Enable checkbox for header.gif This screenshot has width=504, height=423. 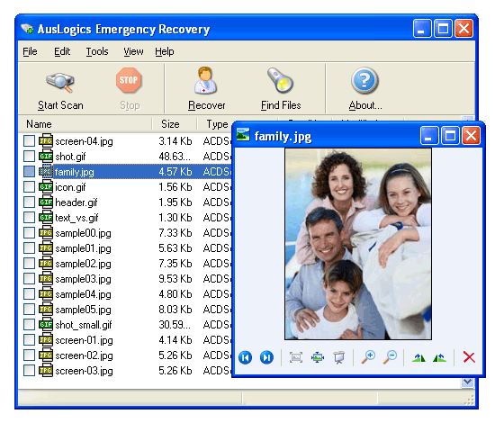[x=29, y=202]
